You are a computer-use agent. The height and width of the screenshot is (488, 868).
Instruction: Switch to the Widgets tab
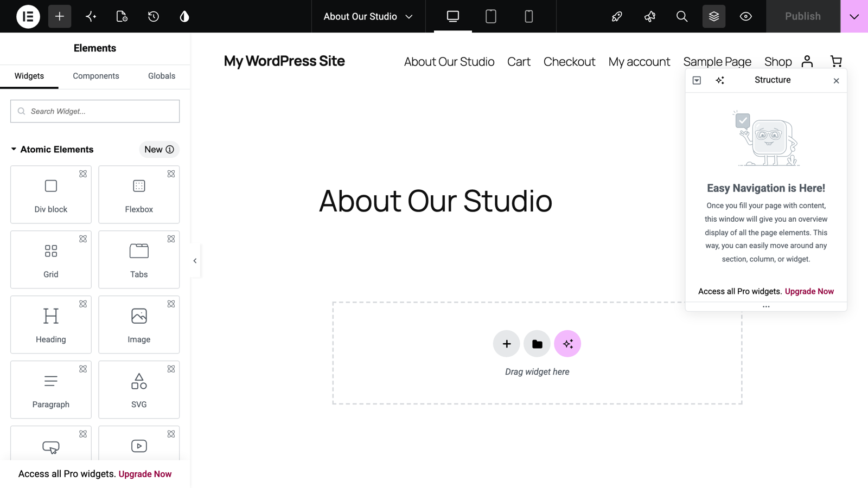[x=29, y=76]
